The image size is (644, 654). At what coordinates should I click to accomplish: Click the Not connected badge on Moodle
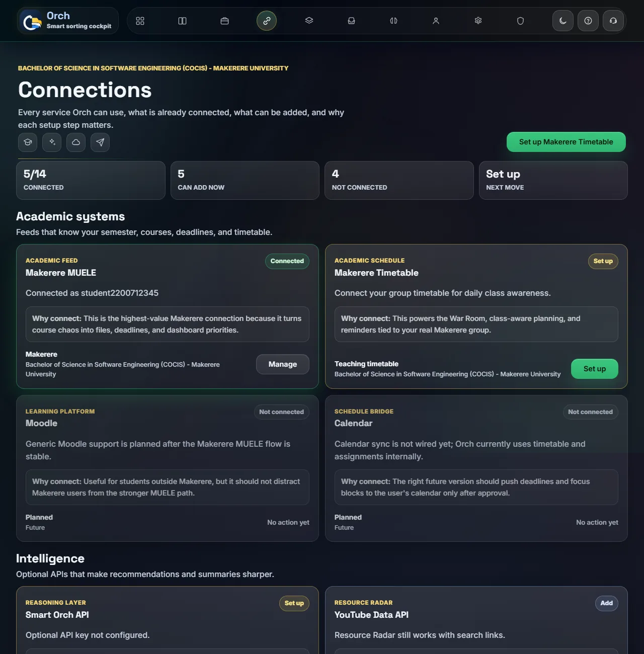[281, 412]
